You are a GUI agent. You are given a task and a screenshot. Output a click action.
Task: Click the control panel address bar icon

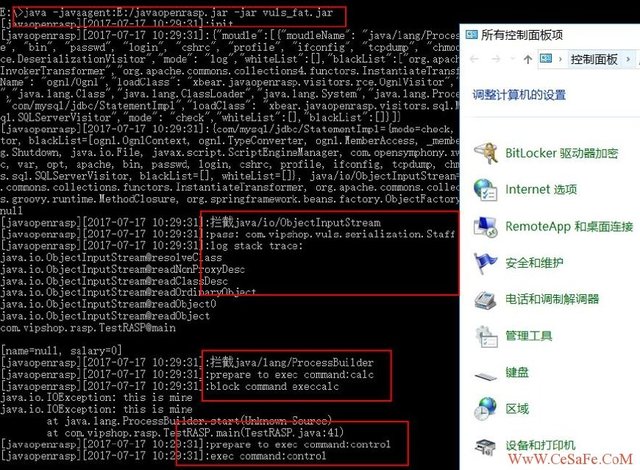(x=546, y=59)
